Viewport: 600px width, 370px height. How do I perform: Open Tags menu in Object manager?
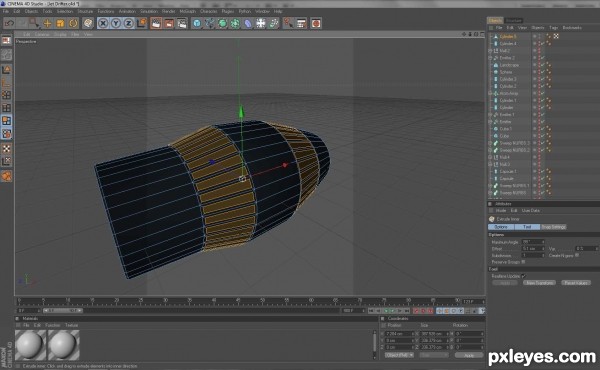[553, 28]
